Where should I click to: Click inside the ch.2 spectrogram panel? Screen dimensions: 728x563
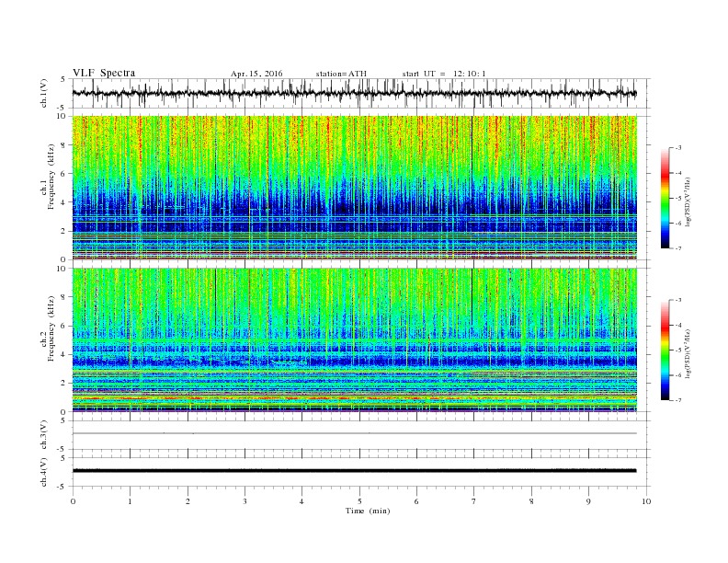354,339
